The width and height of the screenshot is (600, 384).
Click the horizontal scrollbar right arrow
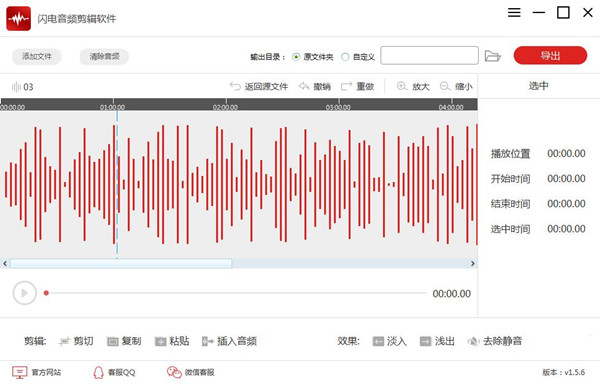point(473,264)
